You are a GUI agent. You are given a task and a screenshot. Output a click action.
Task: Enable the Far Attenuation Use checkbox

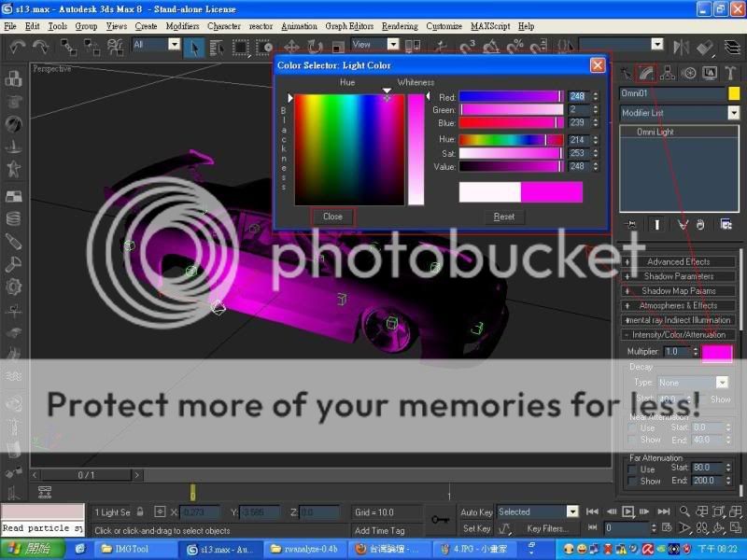click(x=633, y=469)
